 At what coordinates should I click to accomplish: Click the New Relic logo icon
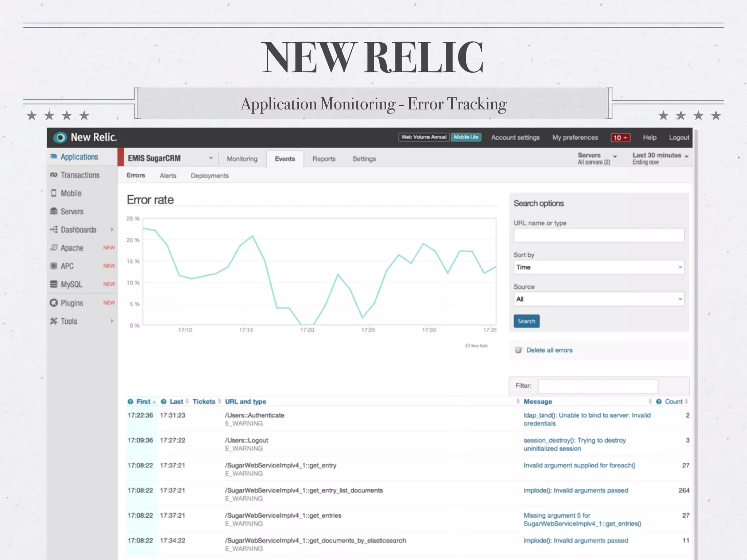(60, 137)
